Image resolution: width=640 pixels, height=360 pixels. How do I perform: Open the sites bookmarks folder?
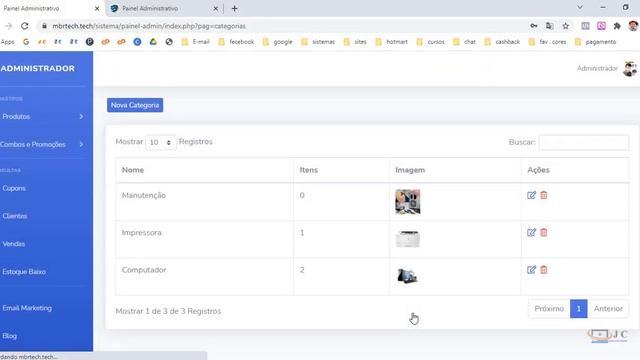click(x=355, y=42)
